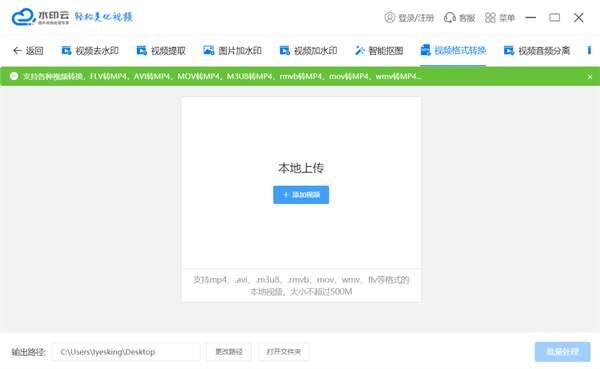Select the 视频格式转换 tab
This screenshot has width=600, height=369.
coord(453,51)
